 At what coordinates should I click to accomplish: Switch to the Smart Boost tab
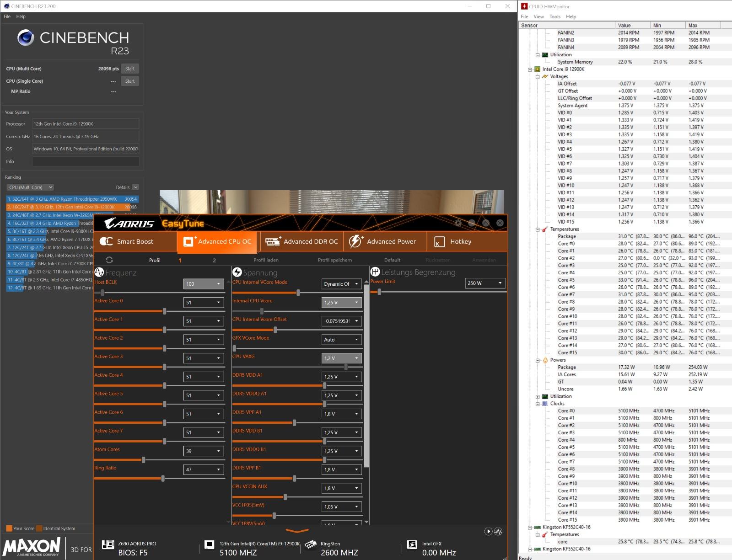[x=135, y=241]
